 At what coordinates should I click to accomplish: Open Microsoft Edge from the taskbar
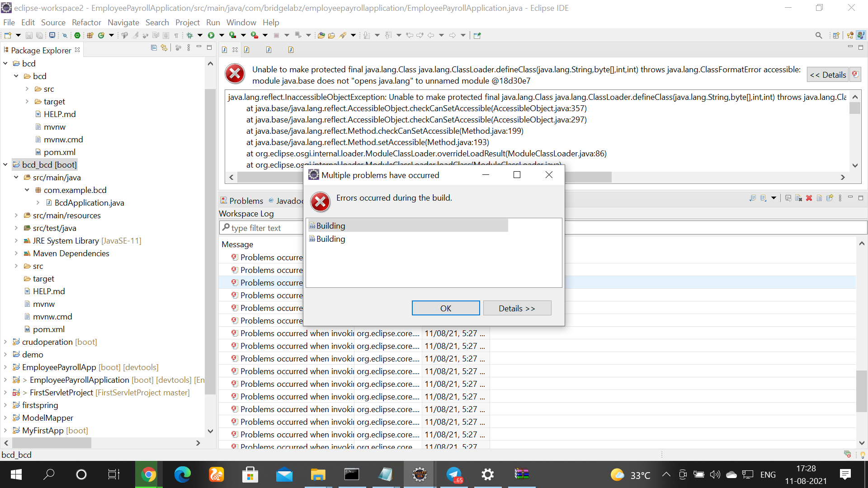[182, 474]
